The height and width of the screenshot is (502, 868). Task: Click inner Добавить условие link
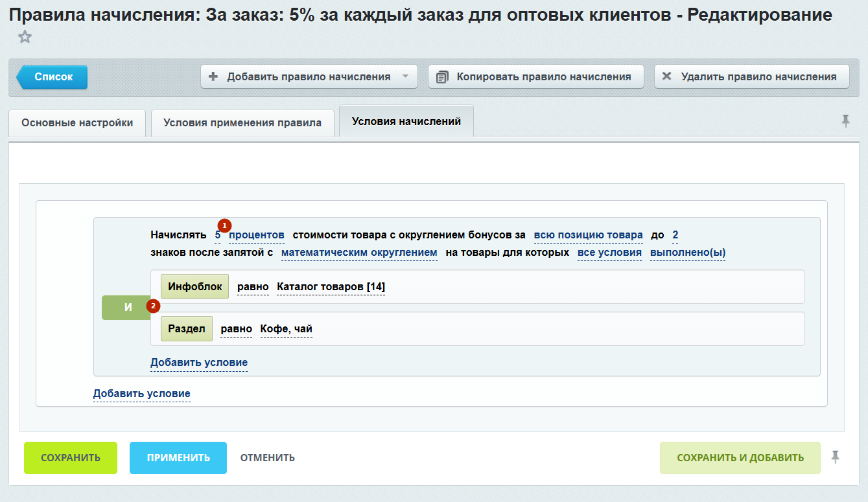pyautogui.click(x=199, y=362)
